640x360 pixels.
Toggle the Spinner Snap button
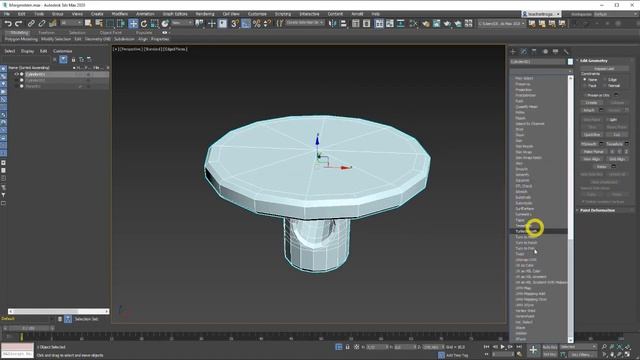[x=267, y=24]
